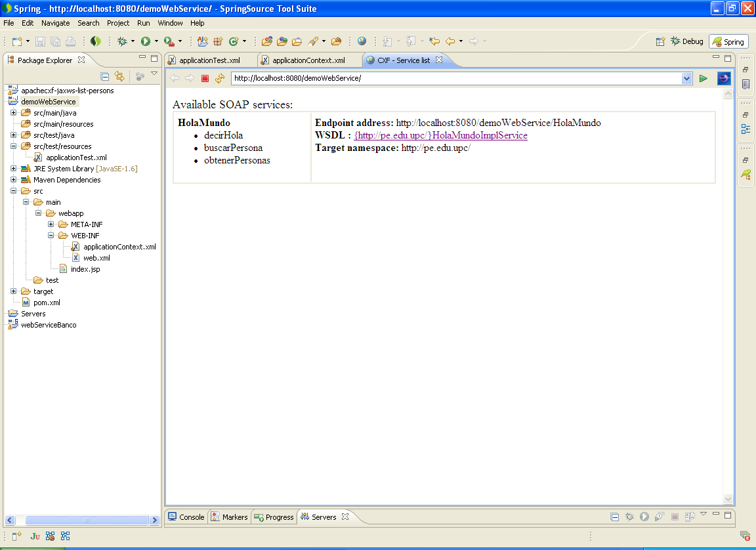756x550 pixels.
Task: Switch to the applicationTest.xml editor tab
Action: coord(209,60)
